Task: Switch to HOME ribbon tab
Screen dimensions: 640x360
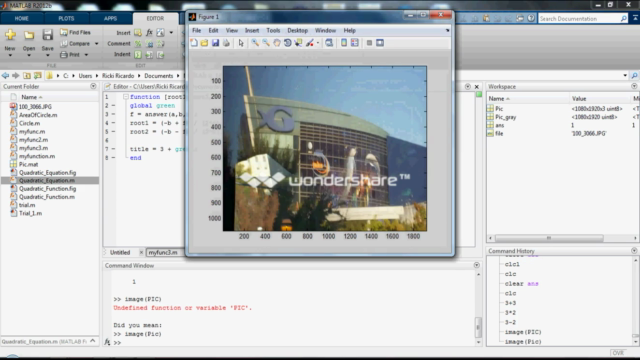Action: [x=22, y=18]
